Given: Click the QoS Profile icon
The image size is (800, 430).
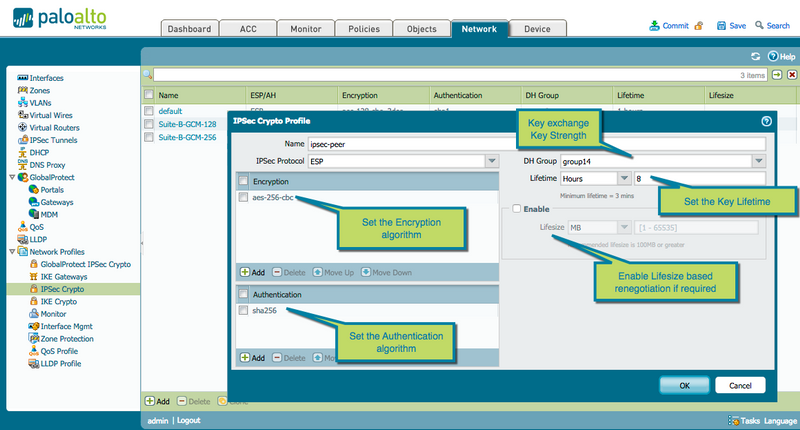Looking at the screenshot, I should click(34, 351).
